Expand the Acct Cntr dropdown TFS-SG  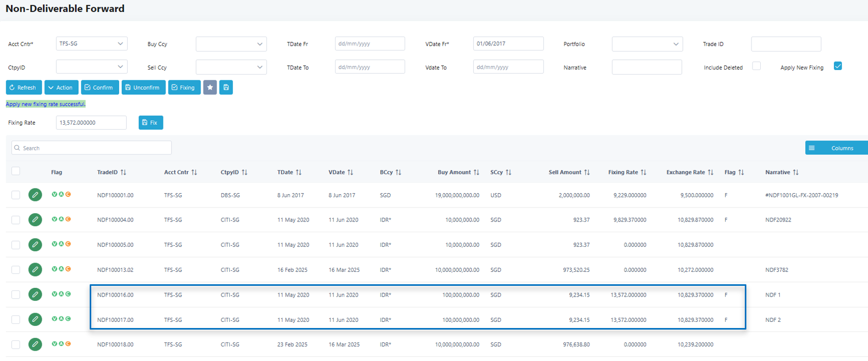click(91, 44)
